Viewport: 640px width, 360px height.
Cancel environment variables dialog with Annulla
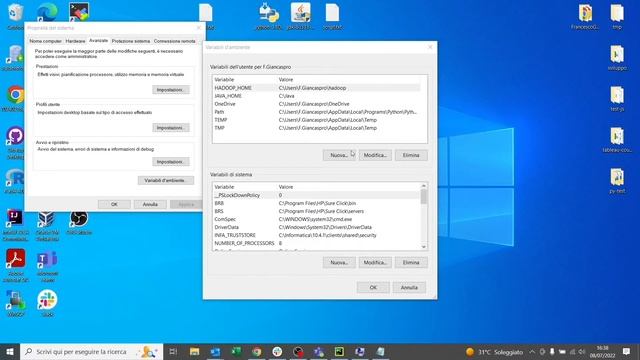(409, 287)
